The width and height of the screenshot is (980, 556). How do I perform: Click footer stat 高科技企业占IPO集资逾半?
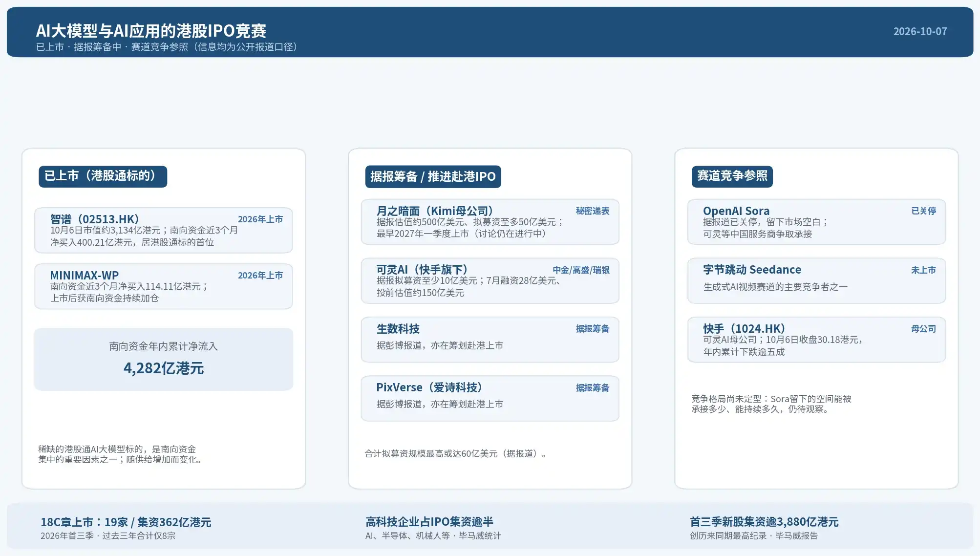(x=429, y=522)
